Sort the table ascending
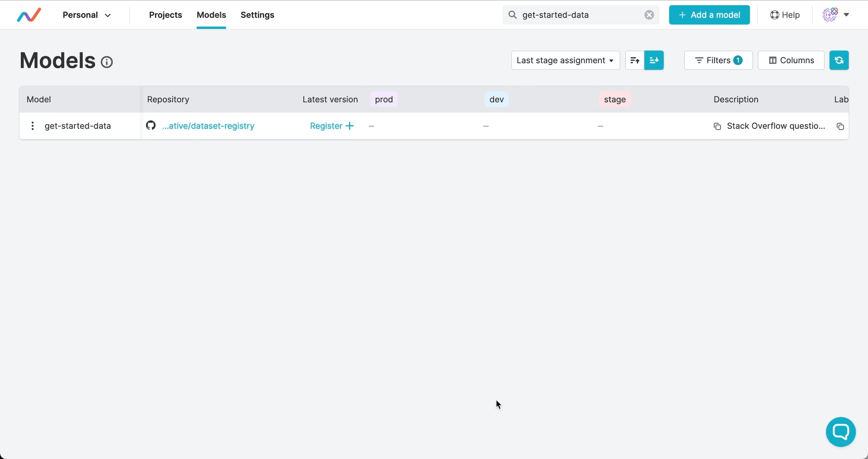This screenshot has height=459, width=868. [634, 60]
